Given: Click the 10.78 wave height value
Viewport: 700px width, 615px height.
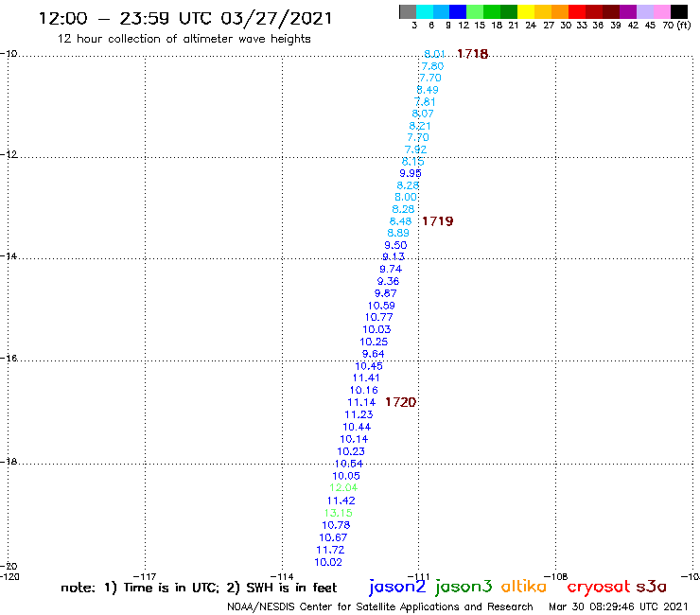Looking at the screenshot, I should coord(336,526).
